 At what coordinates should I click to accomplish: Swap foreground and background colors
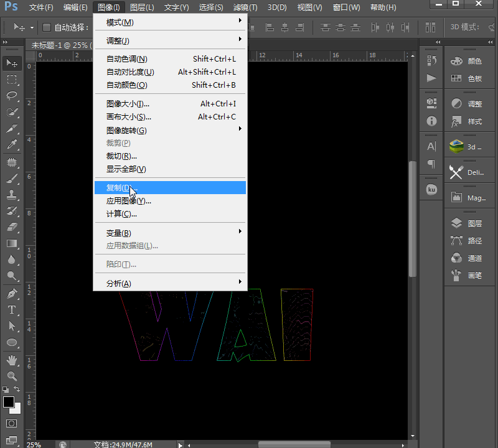click(x=17, y=388)
